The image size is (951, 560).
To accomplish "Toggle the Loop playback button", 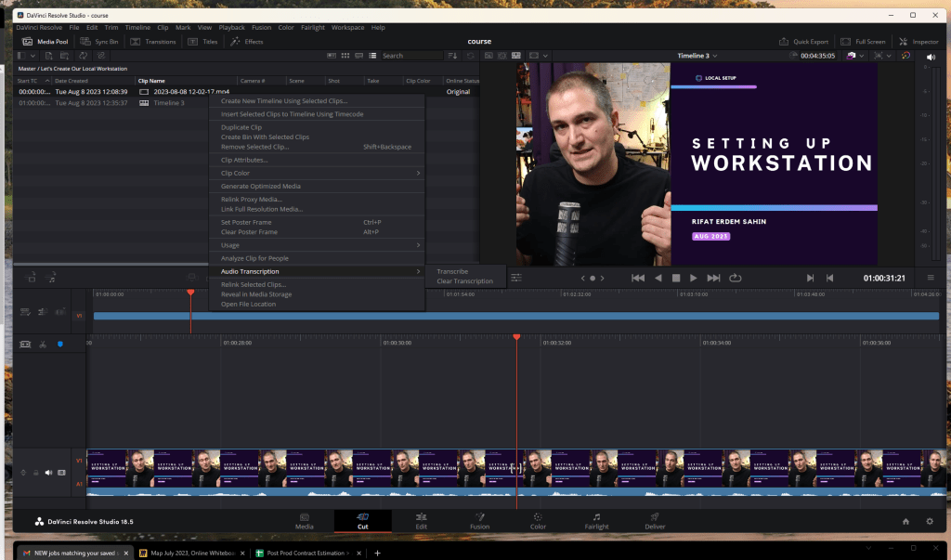I will pos(736,278).
